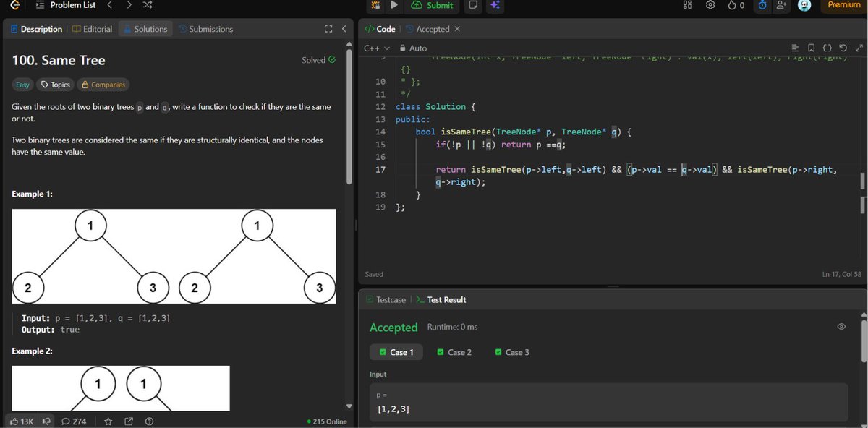The height and width of the screenshot is (428, 868).
Task: Open the AI sparkle assistant icon
Action: point(495,5)
